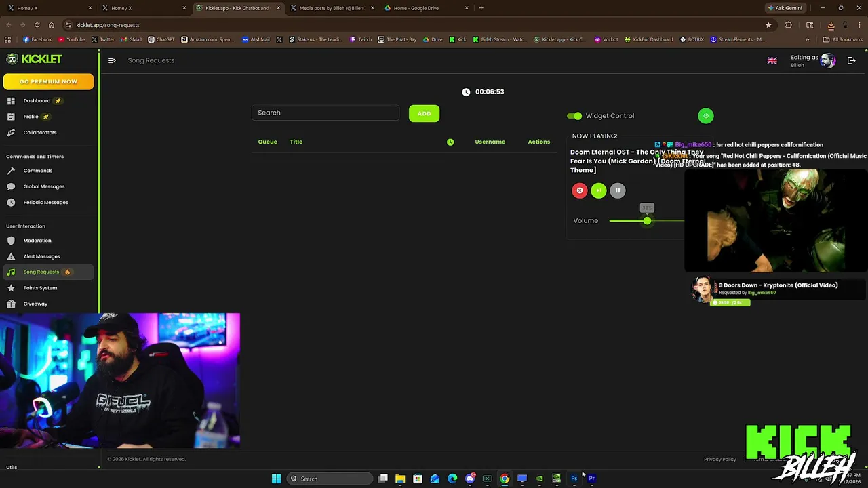
Task: Open Microsoft Store from taskbar
Action: click(418, 479)
